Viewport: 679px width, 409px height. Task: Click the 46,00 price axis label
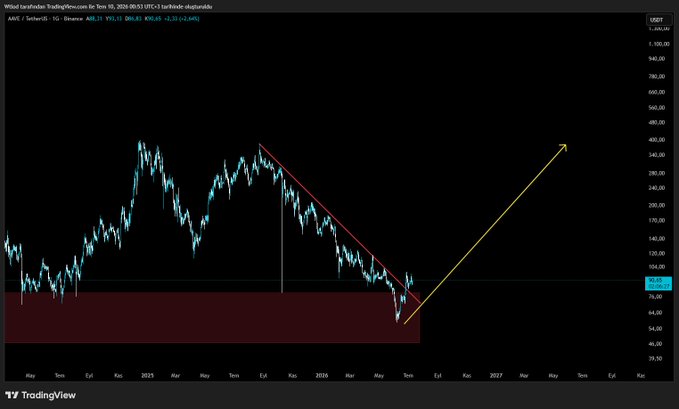(656, 344)
